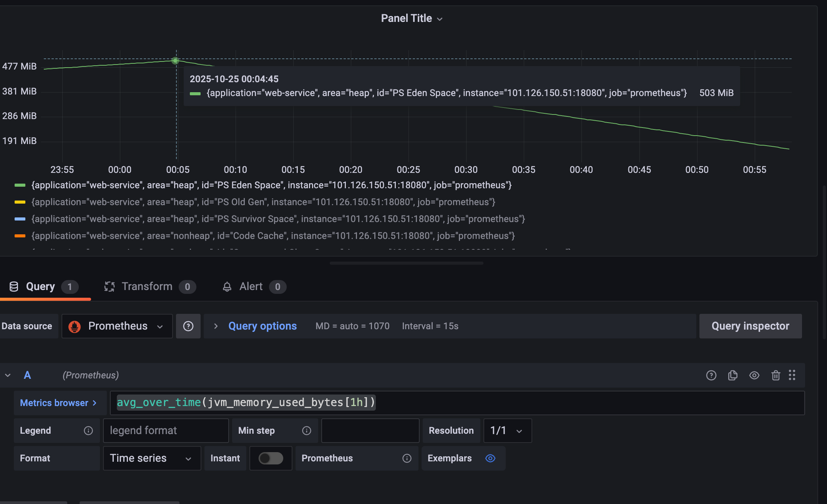Open the Metrics browser
This screenshot has width=827, height=504.
point(58,403)
